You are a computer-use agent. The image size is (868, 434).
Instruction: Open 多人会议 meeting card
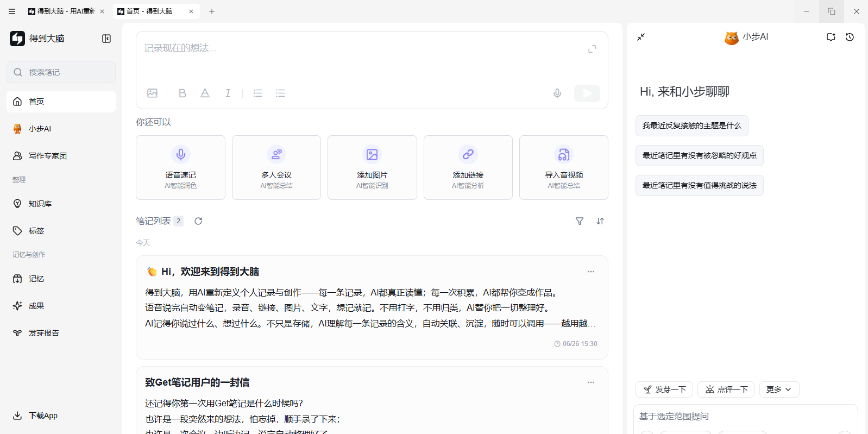click(276, 167)
